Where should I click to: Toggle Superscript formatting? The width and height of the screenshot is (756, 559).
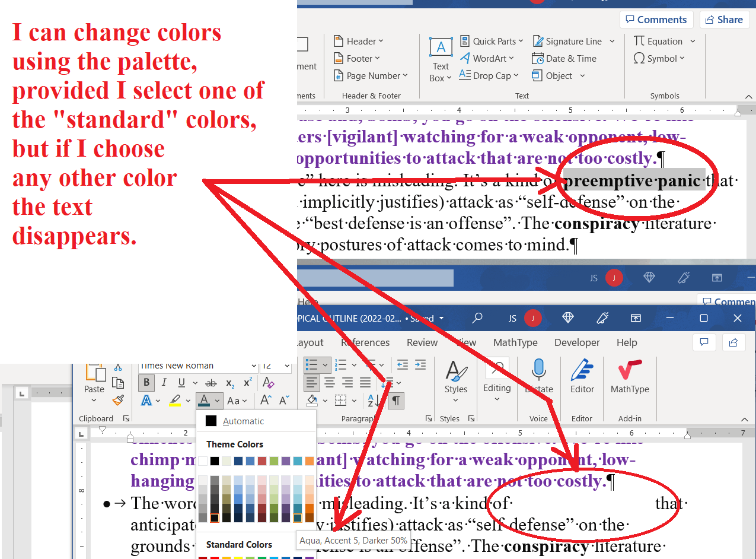tap(248, 383)
